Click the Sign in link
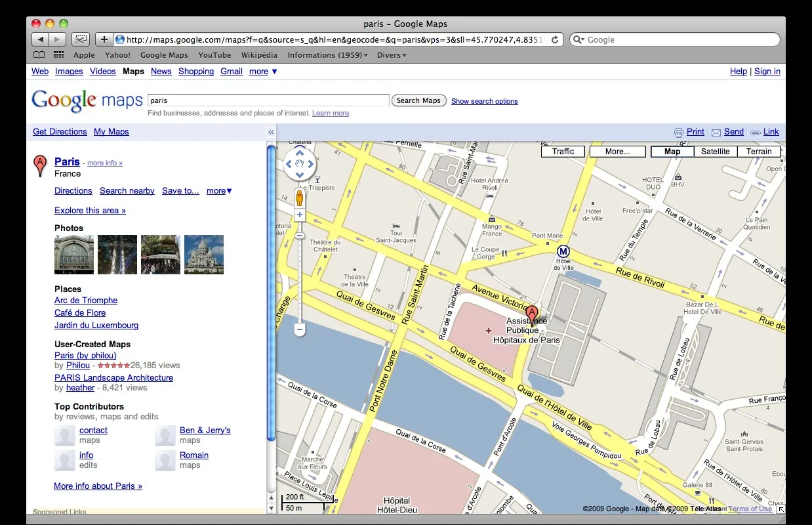Viewport: 812px width, 525px height. (767, 72)
